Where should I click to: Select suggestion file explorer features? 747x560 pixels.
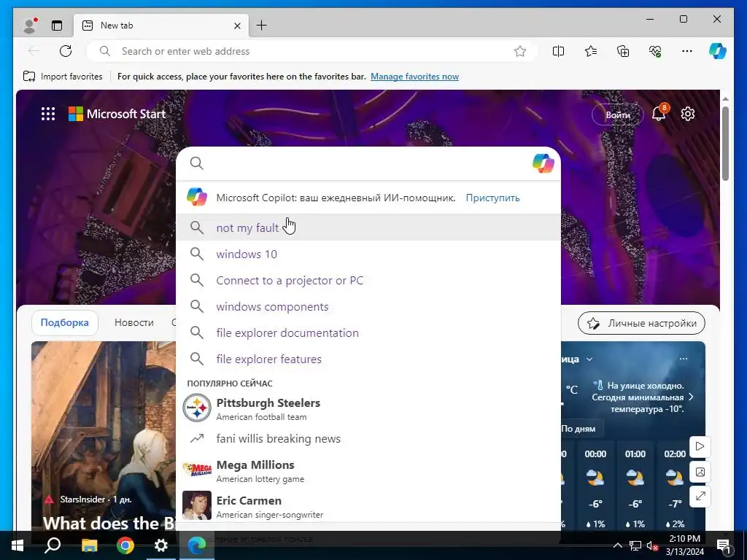pos(368,359)
